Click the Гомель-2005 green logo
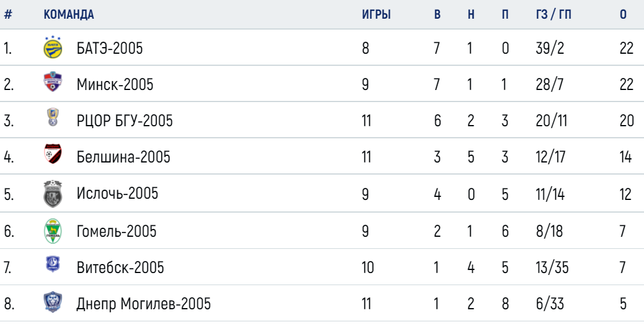The image size is (644, 325). 53,231
